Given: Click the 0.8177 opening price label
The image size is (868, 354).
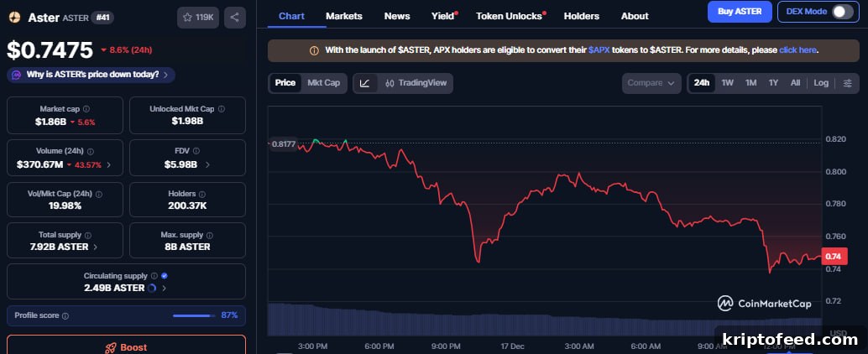Looking at the screenshot, I should click(282, 144).
